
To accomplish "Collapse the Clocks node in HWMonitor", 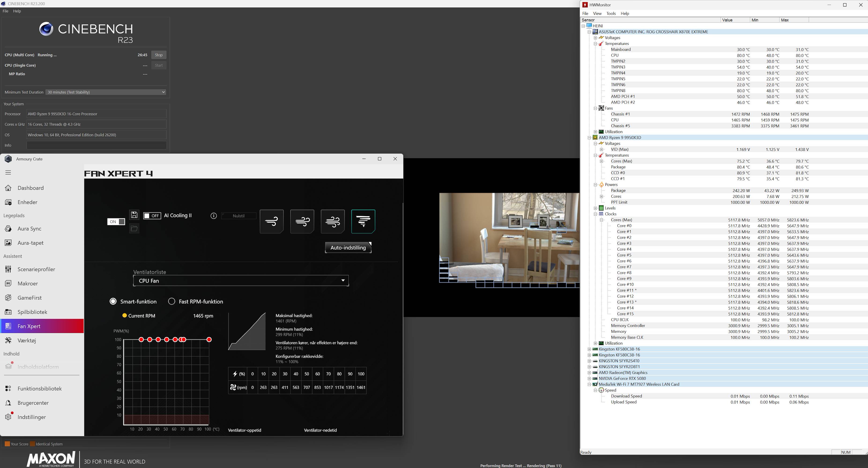I will click(x=595, y=214).
